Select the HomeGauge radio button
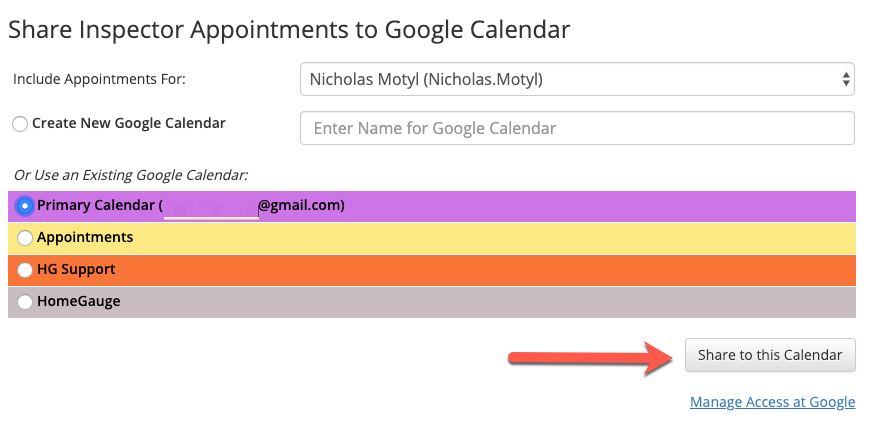The width and height of the screenshot is (876, 439). [25, 301]
